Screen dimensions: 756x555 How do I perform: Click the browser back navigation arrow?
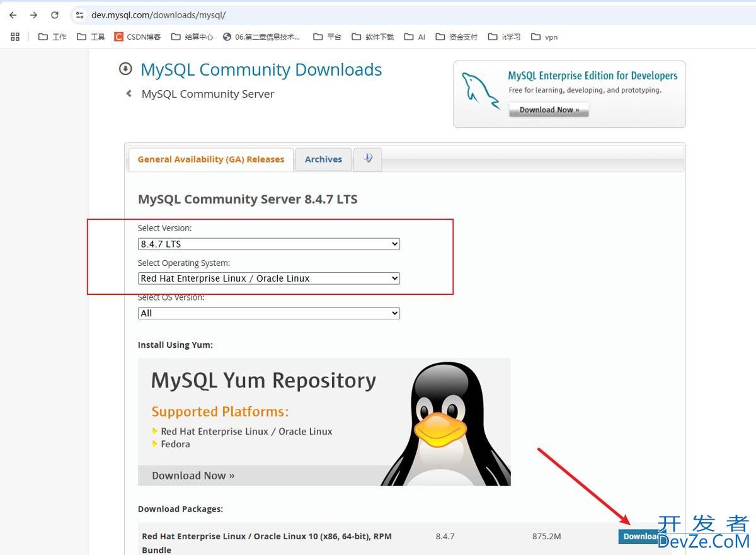pos(13,14)
